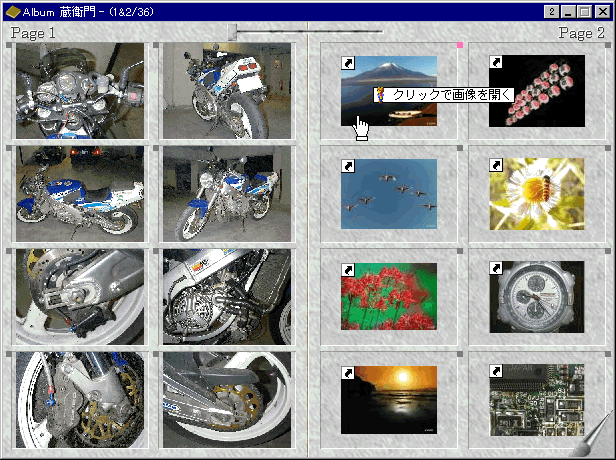Screen dimensions: 616x460
Task: Click shortcut arrow on daisy thumbnail
Action: tap(496, 165)
